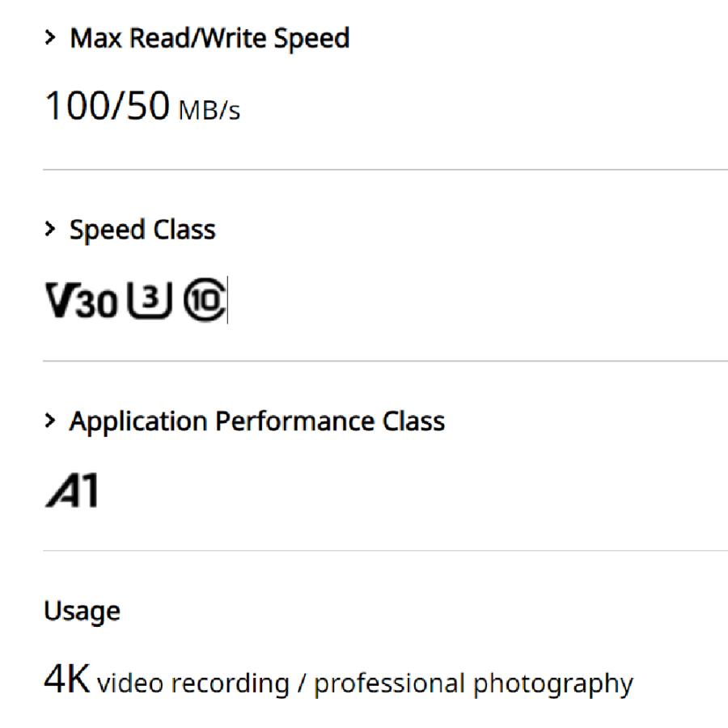Open the Max Read/Write Speed heading
This screenshot has width=728, height=728.
tap(210, 38)
